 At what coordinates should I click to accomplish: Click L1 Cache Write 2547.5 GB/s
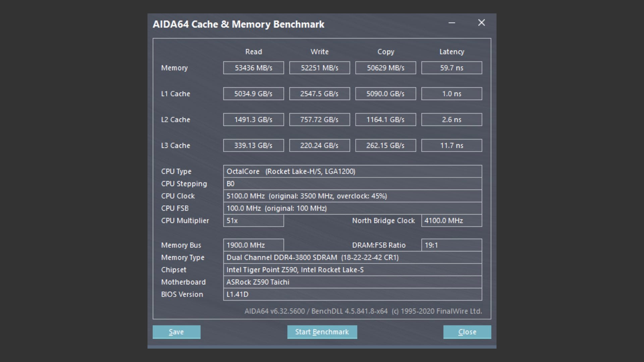pos(320,94)
